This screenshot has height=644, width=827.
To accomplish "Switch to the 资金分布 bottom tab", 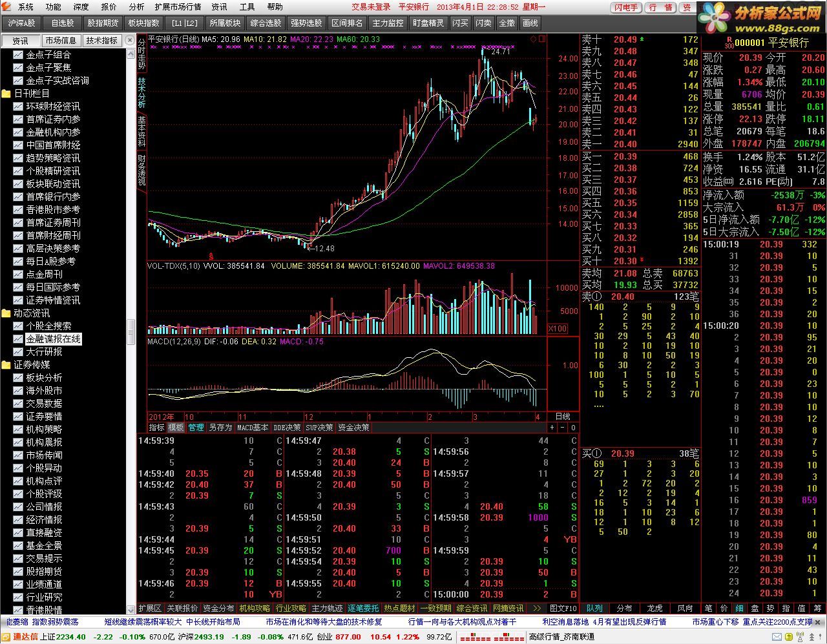I will [x=218, y=608].
